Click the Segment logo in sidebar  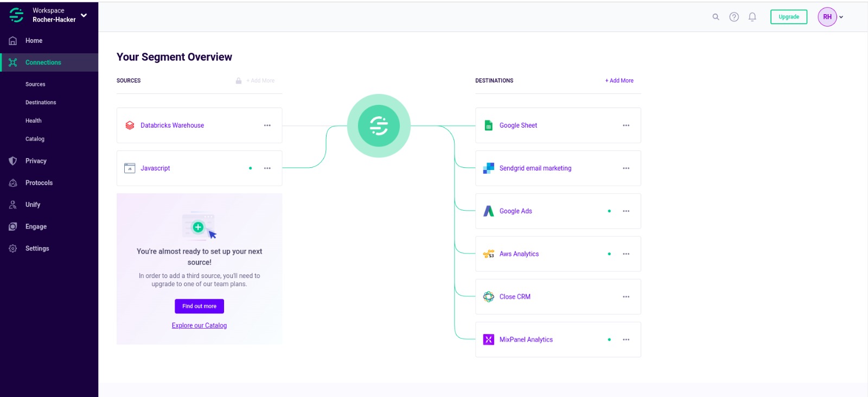tap(16, 15)
